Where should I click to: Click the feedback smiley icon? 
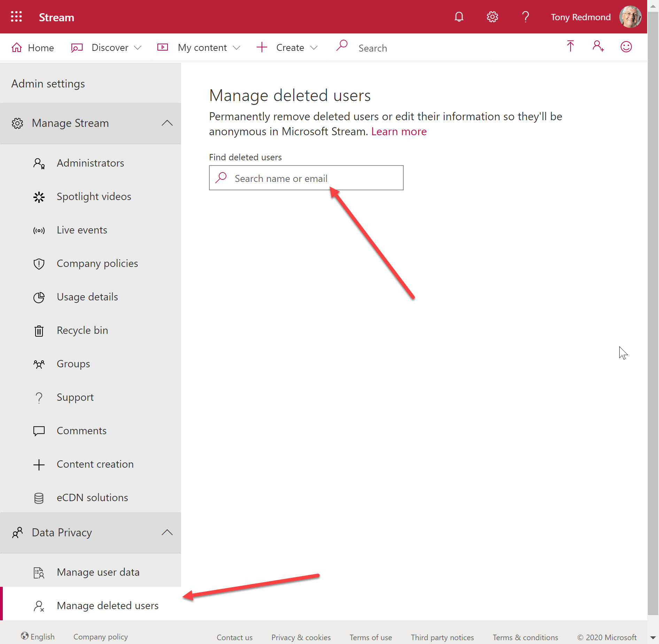pos(626,47)
